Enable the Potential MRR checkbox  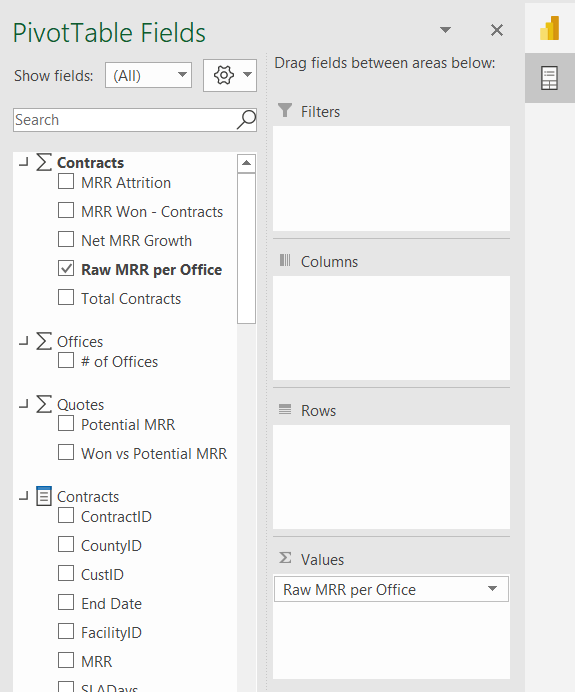tap(66, 424)
